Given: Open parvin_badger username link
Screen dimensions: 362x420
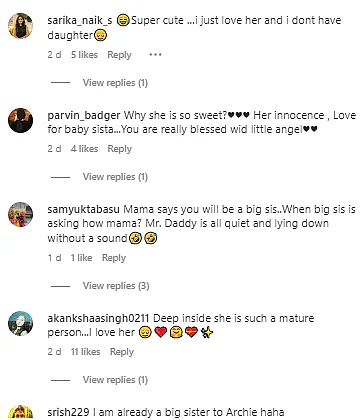Looking at the screenshot, I should click(84, 115).
